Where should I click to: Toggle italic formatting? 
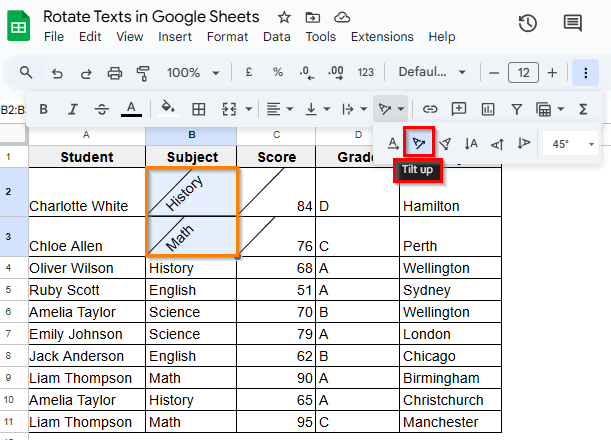coord(72,109)
